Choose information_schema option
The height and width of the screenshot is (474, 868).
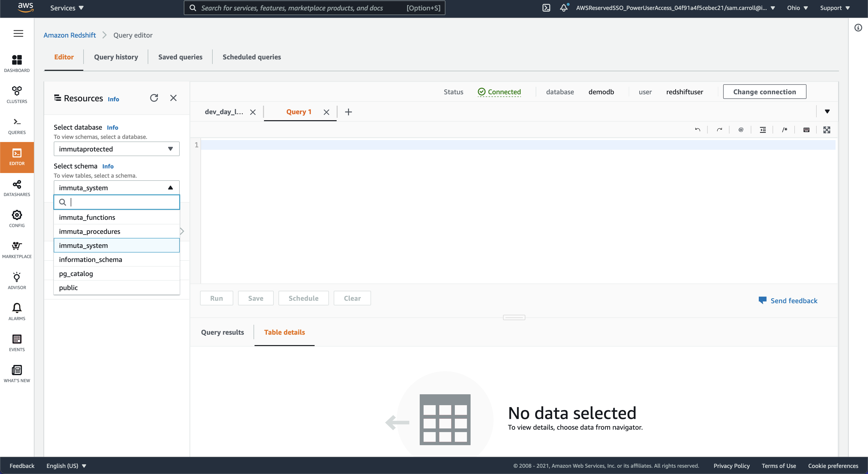click(x=116, y=260)
